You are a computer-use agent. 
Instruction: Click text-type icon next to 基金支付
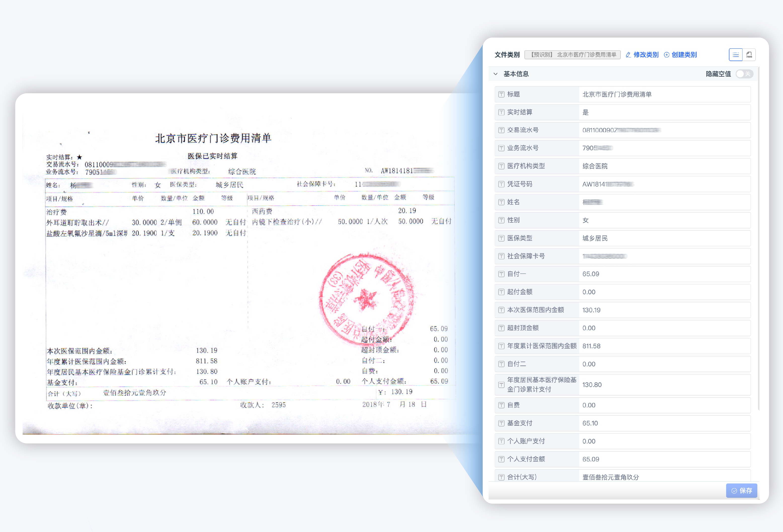click(501, 423)
